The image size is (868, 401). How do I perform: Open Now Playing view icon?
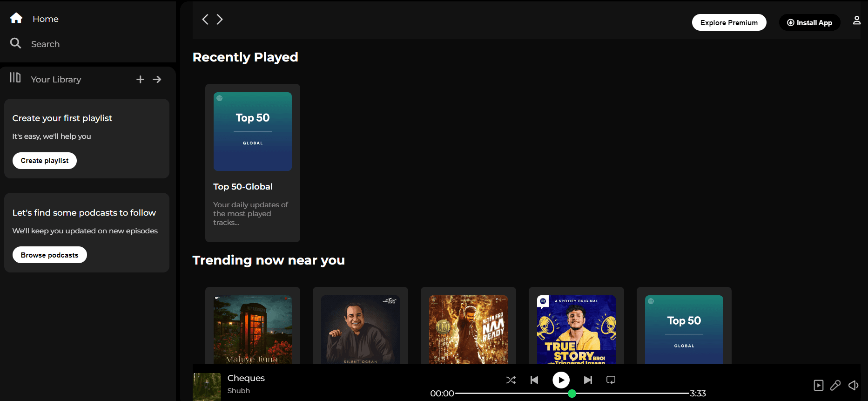tap(818, 385)
